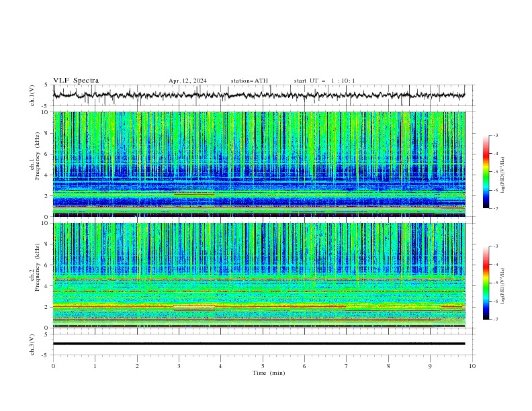Screen dimensions: 532x411
Task: Click the "4" kHz tick of ch.2 spectrogram
Action: point(47,286)
